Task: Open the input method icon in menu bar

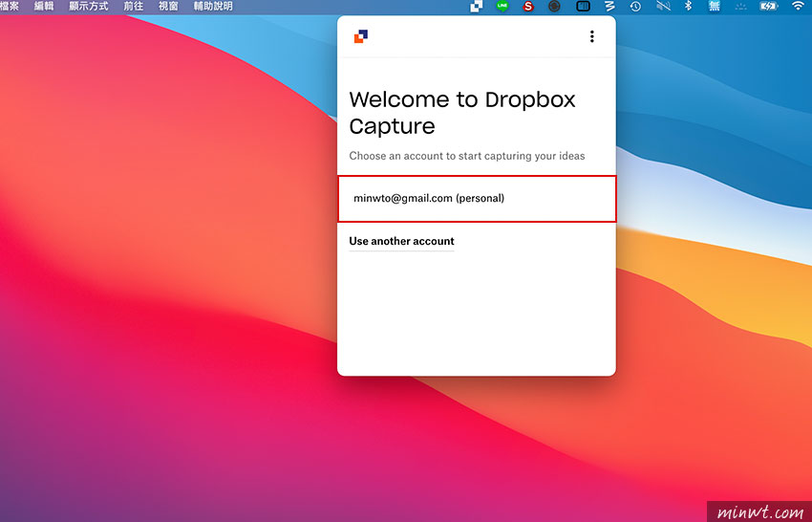Action: coord(715,7)
